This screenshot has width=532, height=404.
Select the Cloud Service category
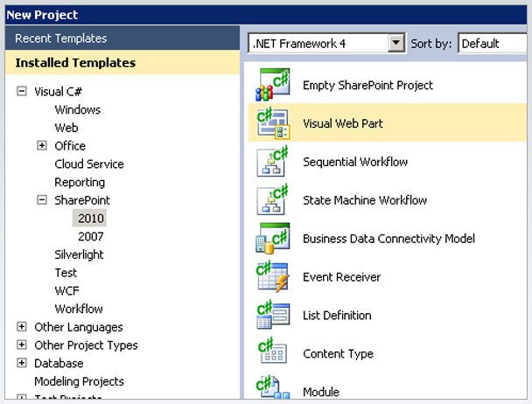click(89, 164)
